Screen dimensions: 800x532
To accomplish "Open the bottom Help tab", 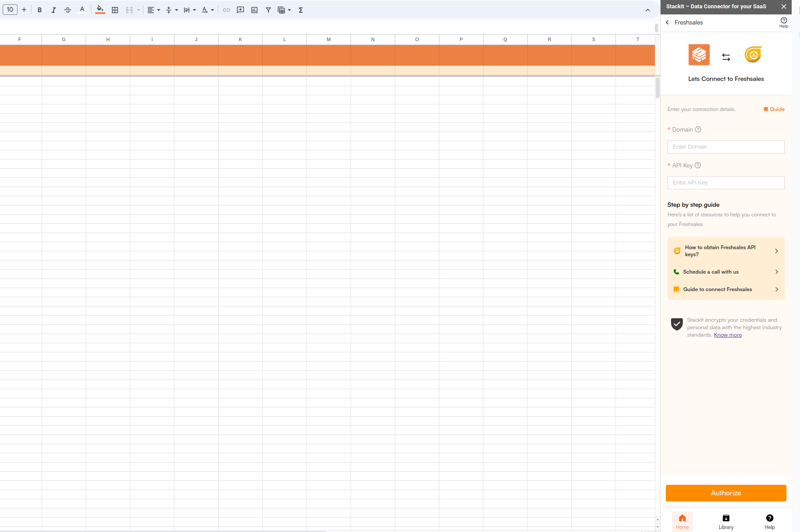I will [x=769, y=522].
